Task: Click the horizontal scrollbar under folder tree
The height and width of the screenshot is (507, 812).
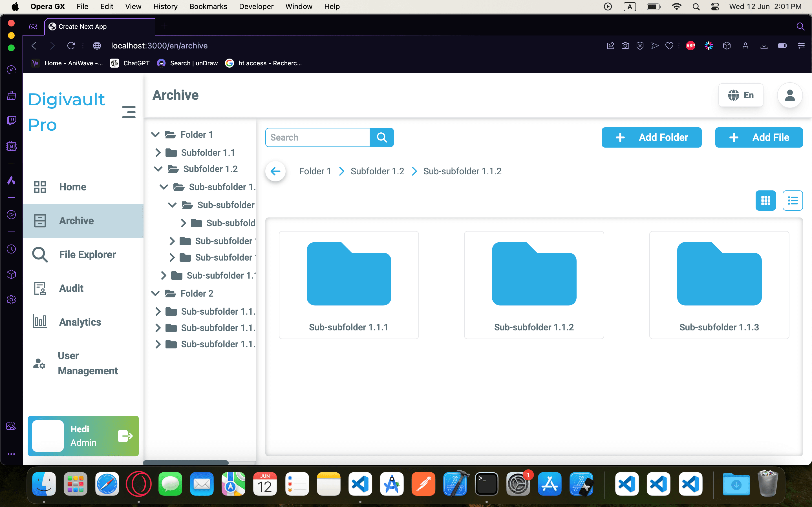Action: 186,463
